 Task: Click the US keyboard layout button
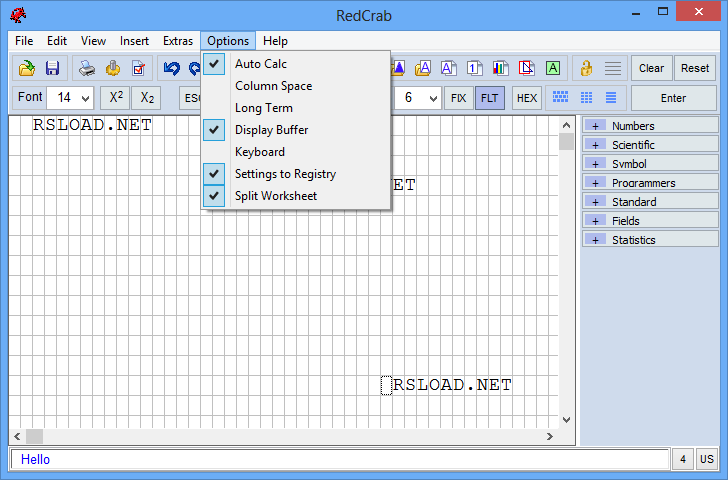click(x=707, y=459)
